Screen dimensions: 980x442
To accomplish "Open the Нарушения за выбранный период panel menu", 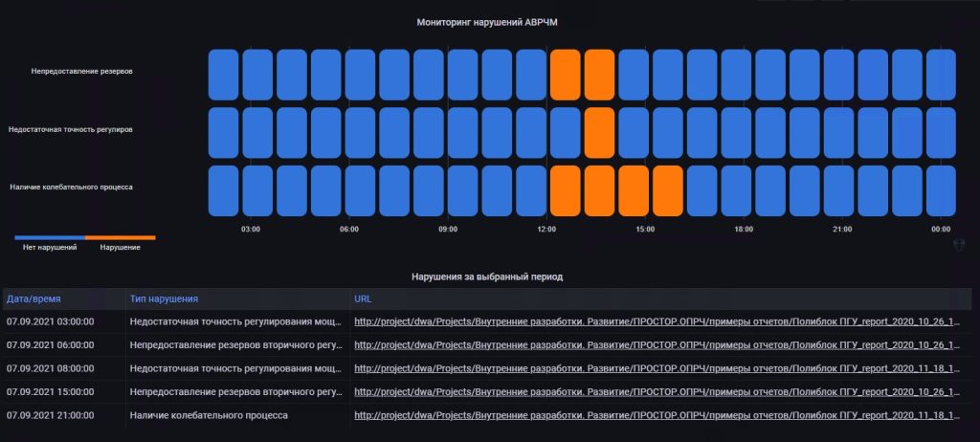I will pos(487,276).
